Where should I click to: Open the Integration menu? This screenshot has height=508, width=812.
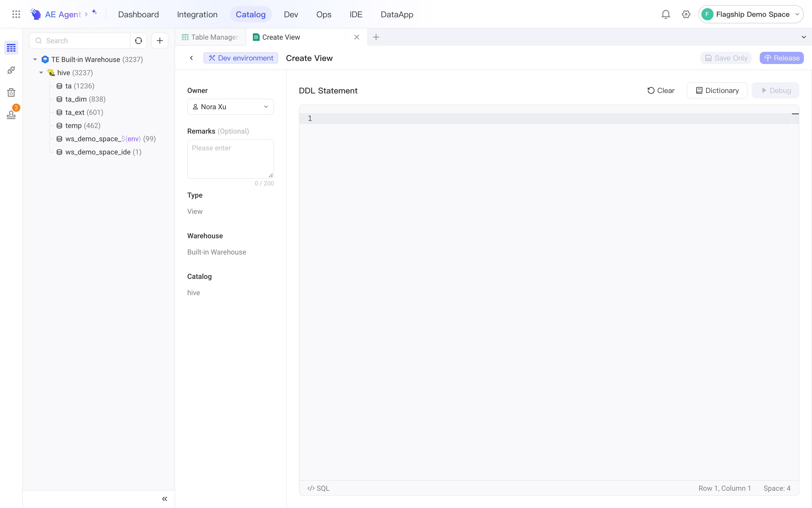point(197,14)
